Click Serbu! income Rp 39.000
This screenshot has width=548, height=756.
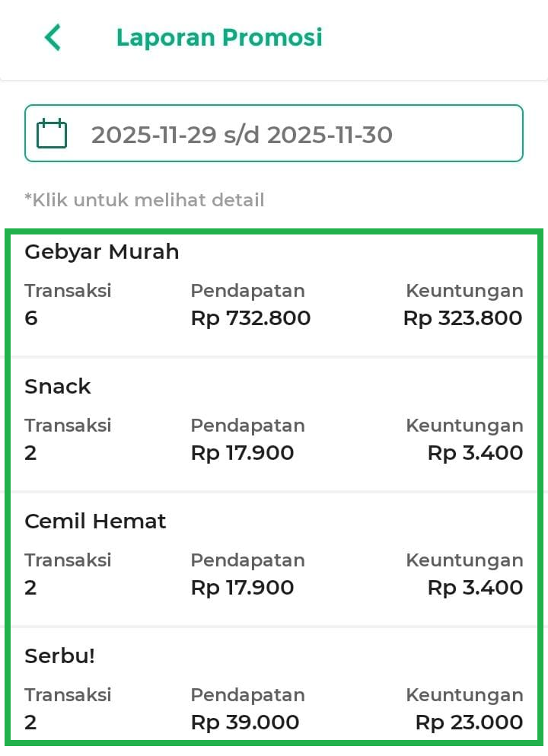(244, 723)
